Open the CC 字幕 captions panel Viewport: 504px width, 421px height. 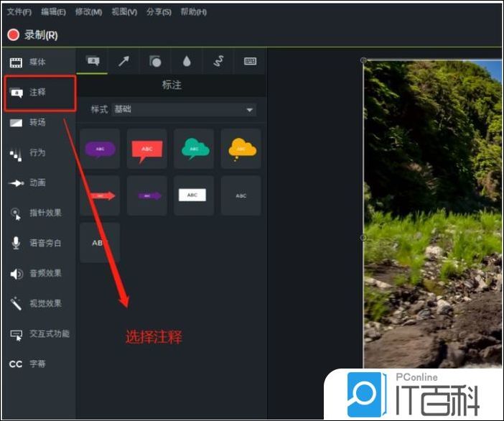(39, 364)
